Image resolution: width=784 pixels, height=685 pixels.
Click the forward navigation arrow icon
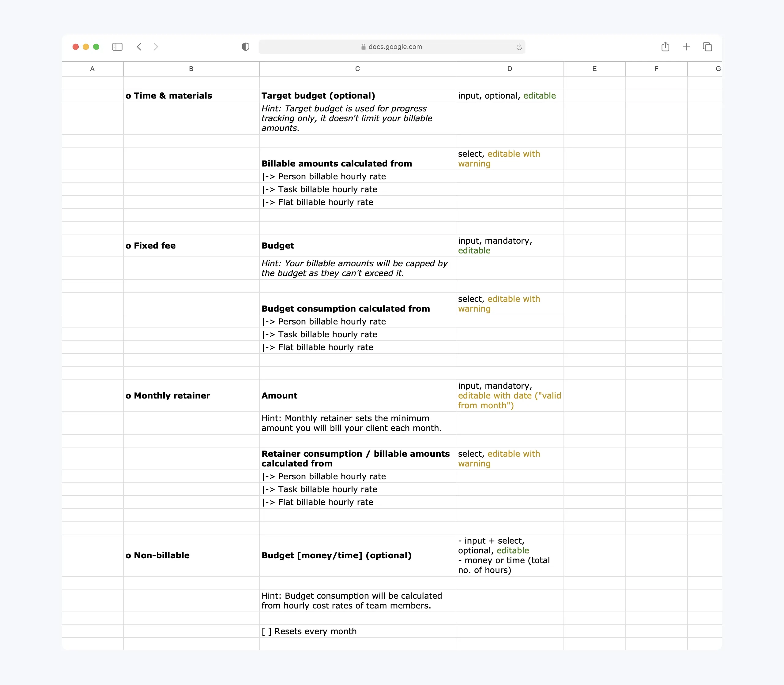click(156, 47)
